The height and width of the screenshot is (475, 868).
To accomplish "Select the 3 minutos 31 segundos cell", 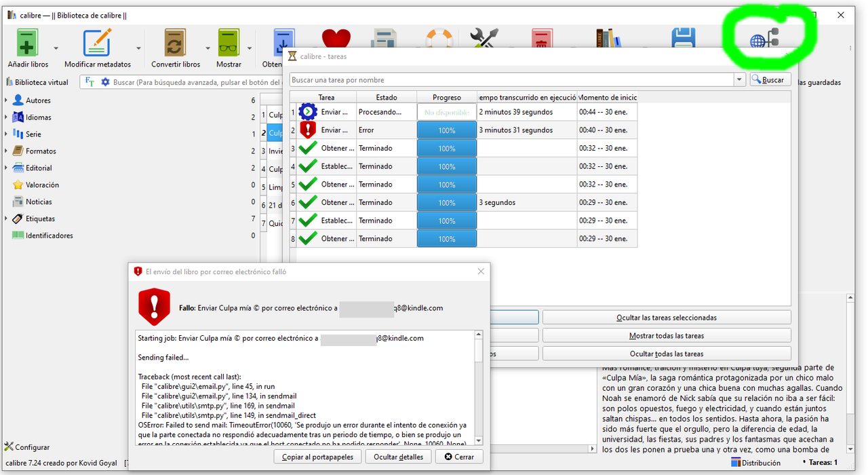I will pos(527,130).
